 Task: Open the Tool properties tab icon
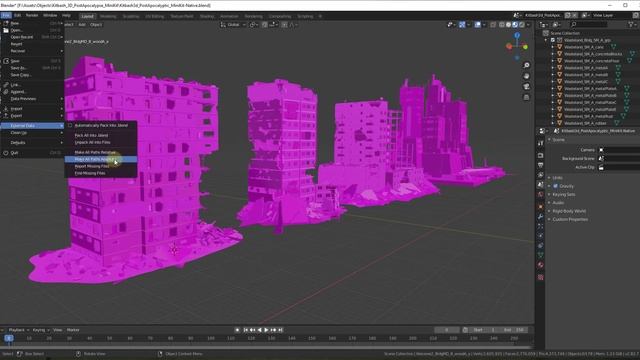[x=540, y=143]
